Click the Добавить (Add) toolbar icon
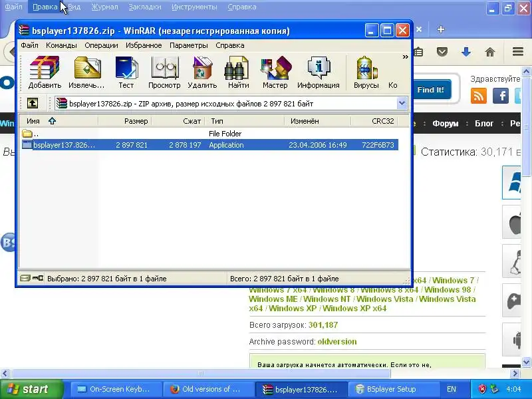The image size is (532, 399). (45, 72)
